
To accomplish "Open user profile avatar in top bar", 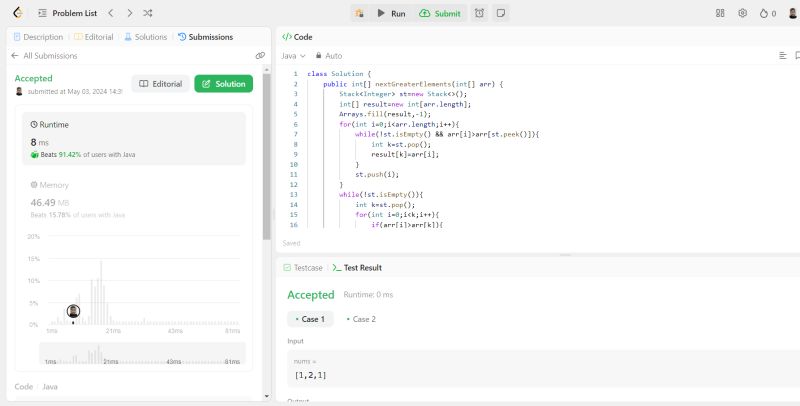I will click(x=792, y=13).
